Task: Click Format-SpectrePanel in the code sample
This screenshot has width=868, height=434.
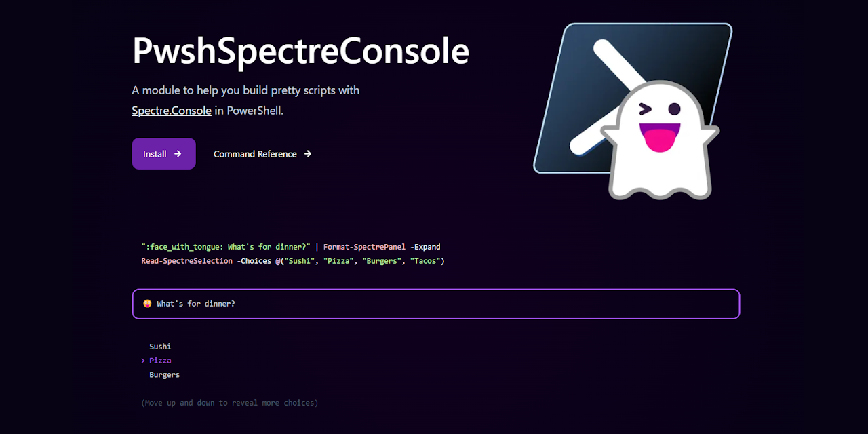Action: 364,247
